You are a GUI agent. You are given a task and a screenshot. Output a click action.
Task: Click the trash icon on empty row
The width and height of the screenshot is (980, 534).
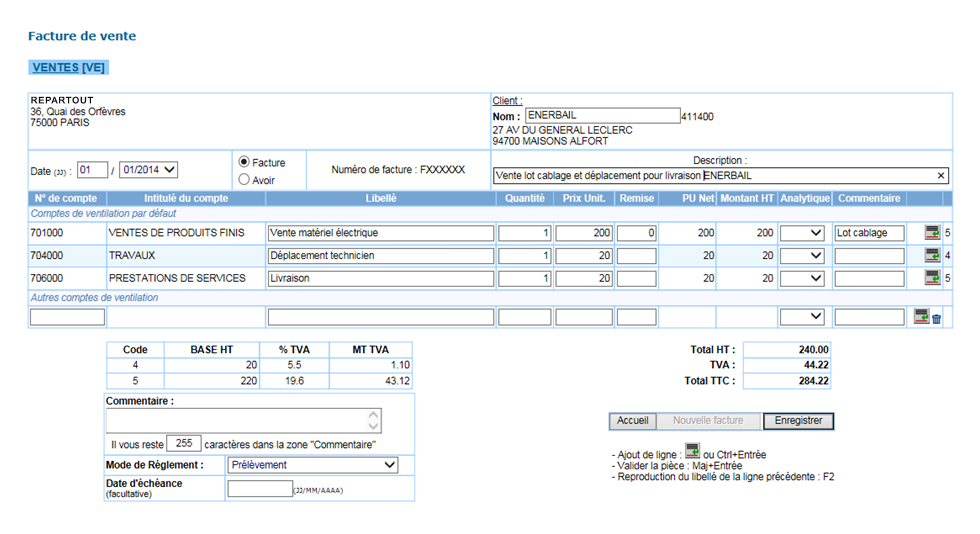[x=936, y=319]
